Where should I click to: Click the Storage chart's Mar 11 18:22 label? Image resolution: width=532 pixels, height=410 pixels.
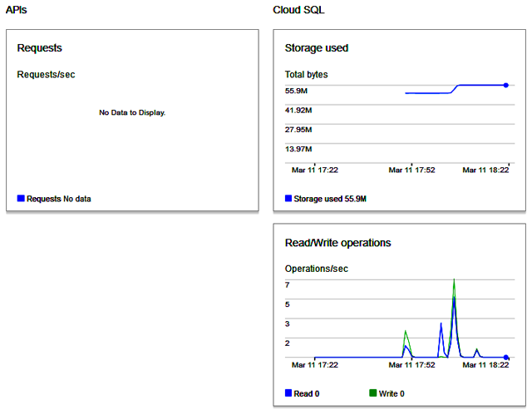(x=485, y=170)
